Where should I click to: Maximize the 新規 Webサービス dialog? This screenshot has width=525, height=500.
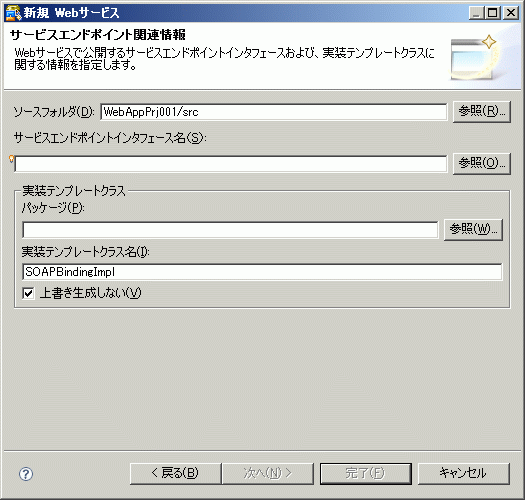pos(493,13)
